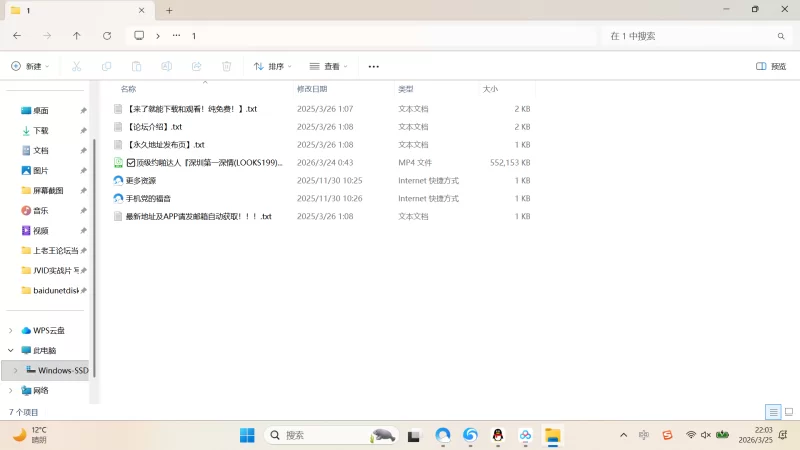
Task: Open 下载 folder in sidebar
Action: (40, 131)
